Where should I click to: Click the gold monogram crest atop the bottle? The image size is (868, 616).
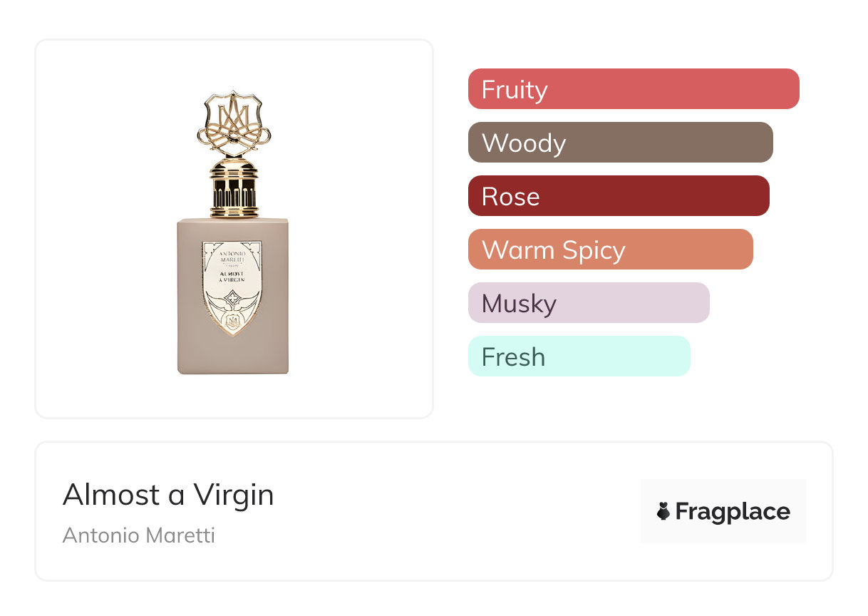point(234,123)
